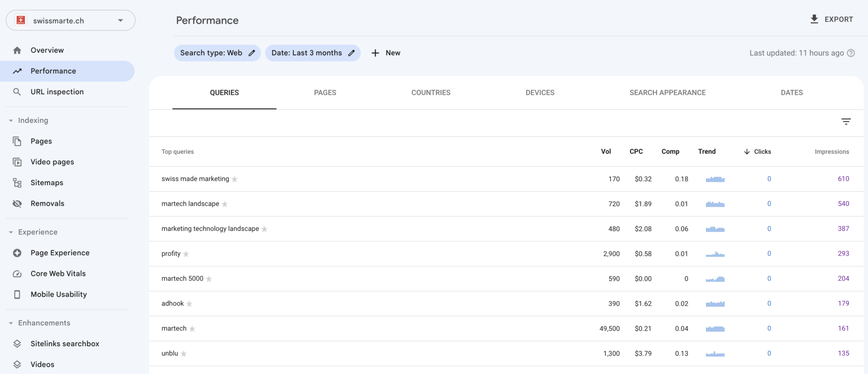This screenshot has width=868, height=374.
Task: Star the 'swiss made marketing' query
Action: [235, 179]
